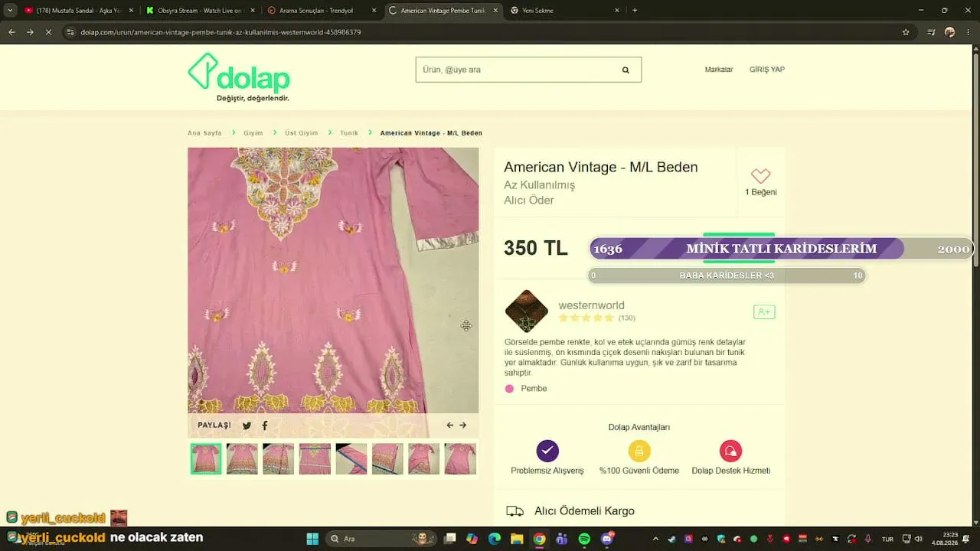
Task: Open Chrome's three-dot menu
Action: pos(969,32)
